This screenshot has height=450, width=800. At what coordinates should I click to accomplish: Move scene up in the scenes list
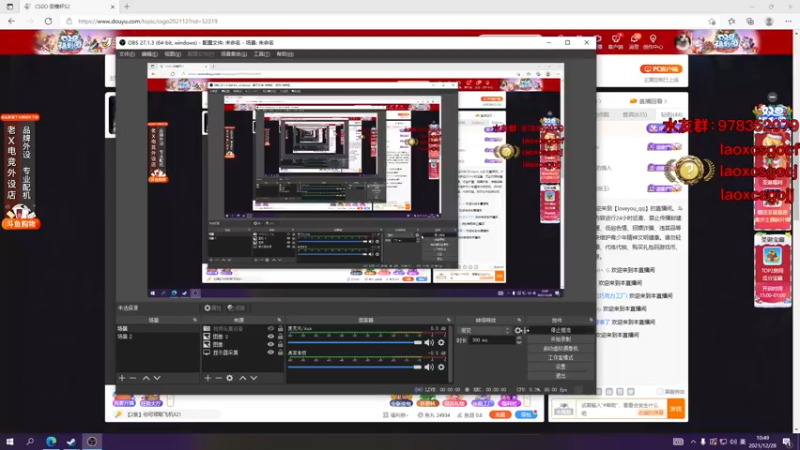(x=146, y=378)
